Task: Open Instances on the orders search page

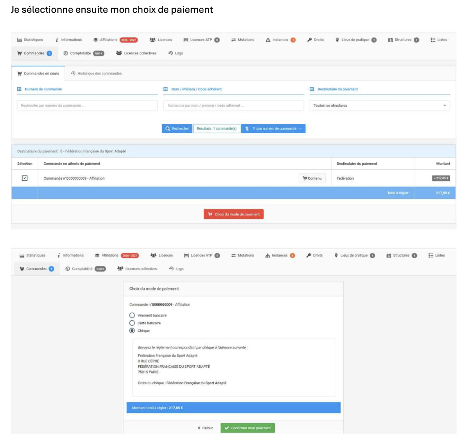Action: point(280,40)
